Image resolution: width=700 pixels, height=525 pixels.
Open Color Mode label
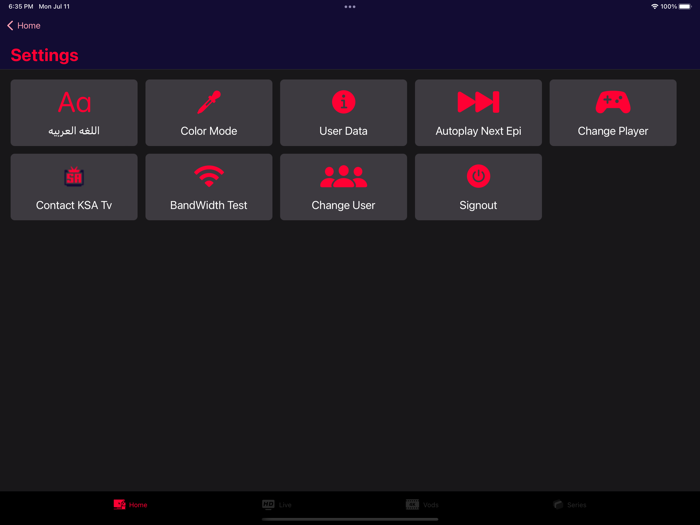point(209,131)
